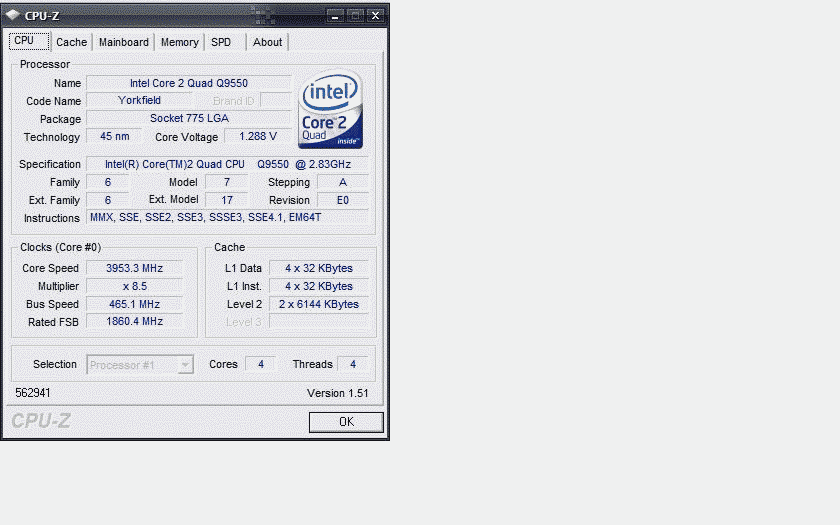Click the Instructions field listing MMX, SSE
This screenshot has width=840, height=525.
[228, 218]
